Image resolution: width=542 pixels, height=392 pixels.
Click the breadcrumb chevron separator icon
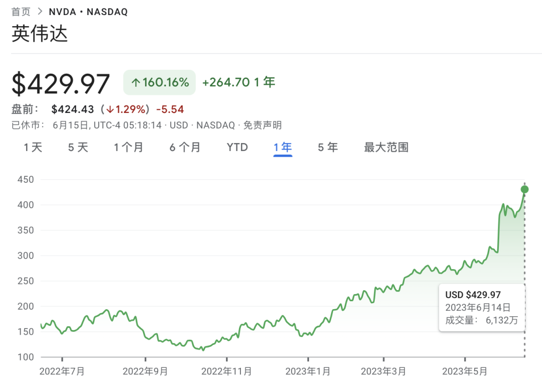pyautogui.click(x=40, y=12)
